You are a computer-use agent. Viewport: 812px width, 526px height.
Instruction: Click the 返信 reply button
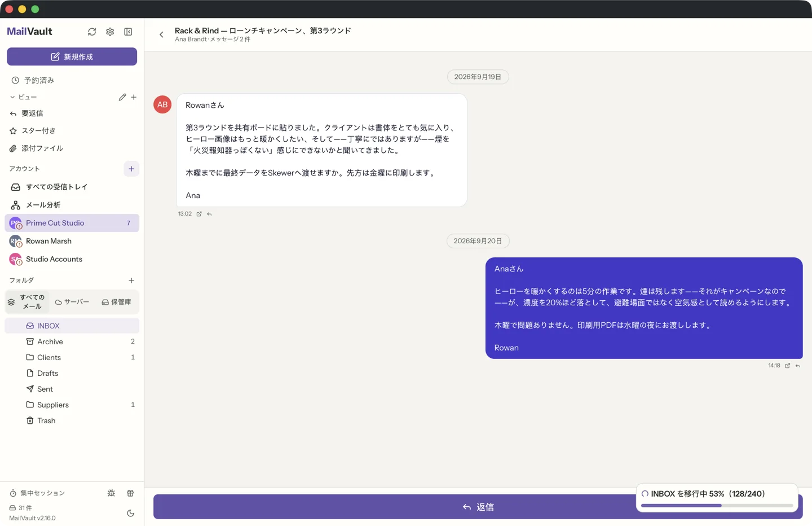click(478, 507)
